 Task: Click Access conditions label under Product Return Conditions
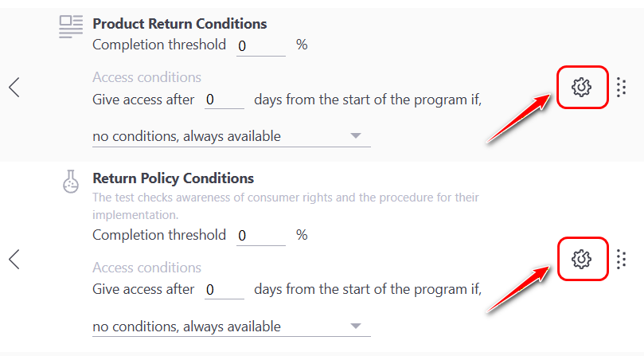(146, 77)
